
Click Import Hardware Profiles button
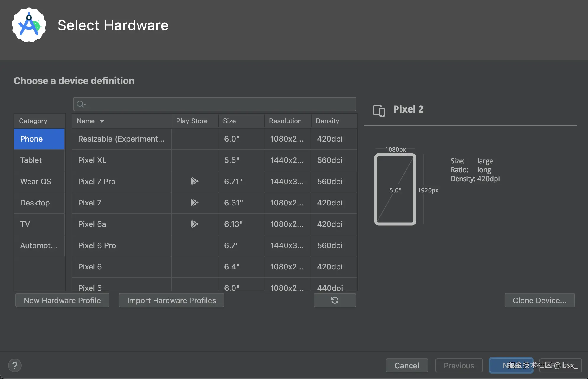[x=171, y=300]
